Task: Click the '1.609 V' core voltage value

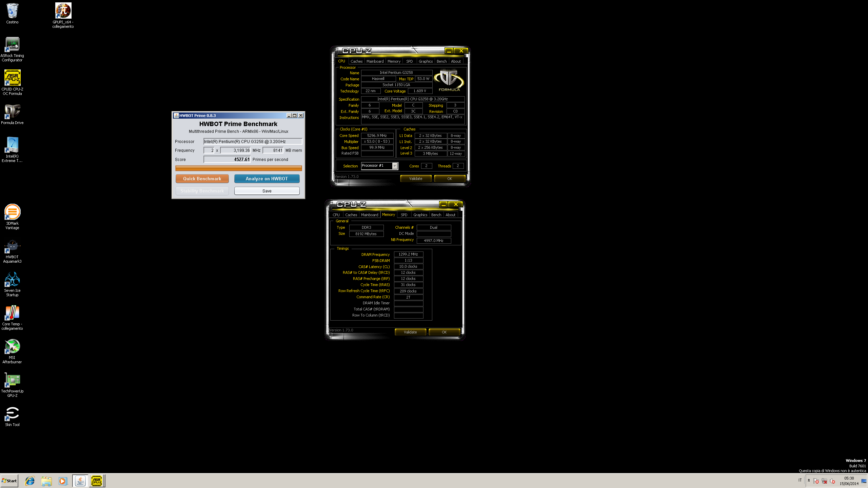Action: coord(420,91)
